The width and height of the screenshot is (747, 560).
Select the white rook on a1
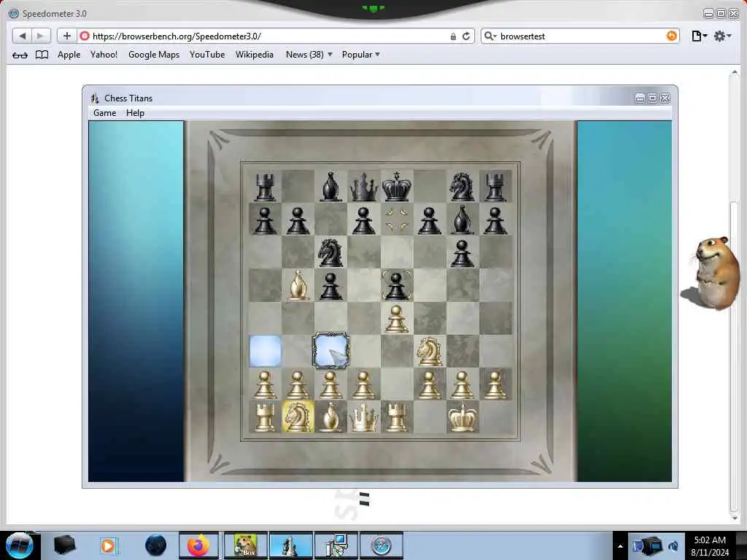tap(265, 417)
